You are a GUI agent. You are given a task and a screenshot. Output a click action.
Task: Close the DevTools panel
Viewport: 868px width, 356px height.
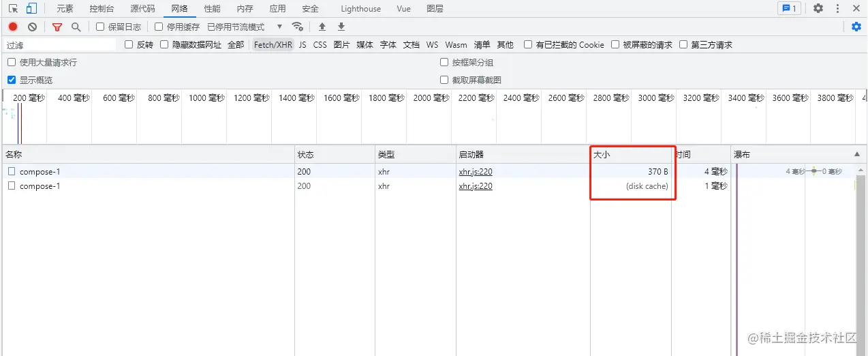pos(856,9)
